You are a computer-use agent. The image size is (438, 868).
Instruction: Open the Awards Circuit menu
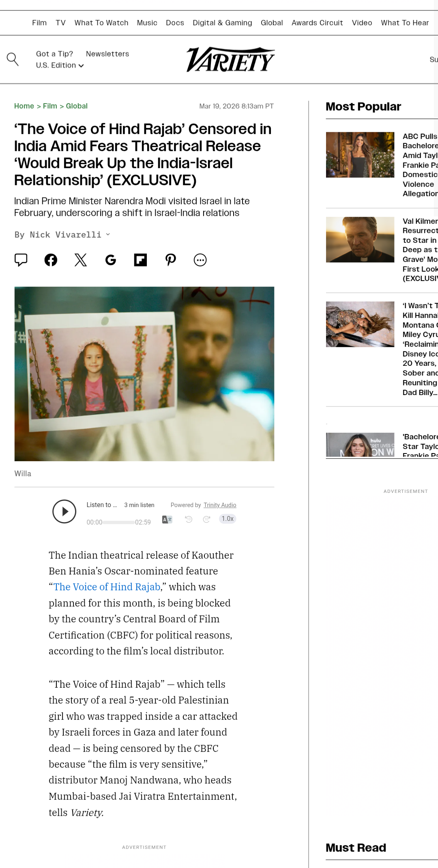click(x=317, y=23)
